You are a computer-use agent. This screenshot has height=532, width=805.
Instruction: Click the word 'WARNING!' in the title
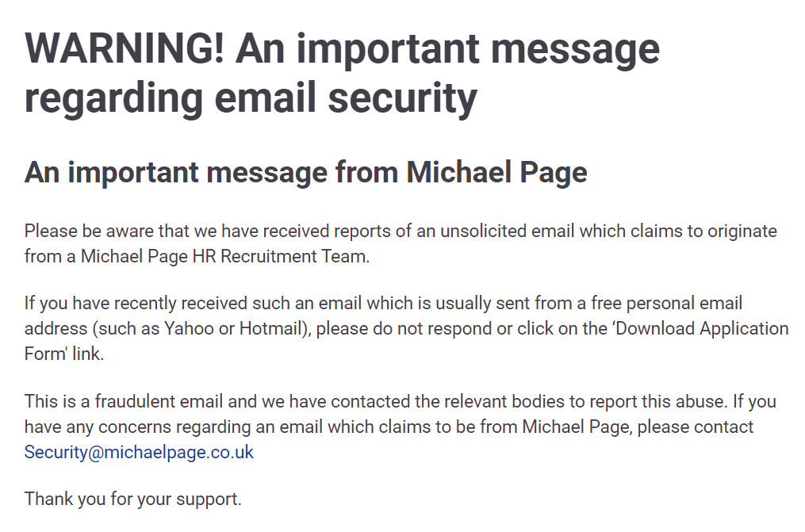click(x=125, y=49)
